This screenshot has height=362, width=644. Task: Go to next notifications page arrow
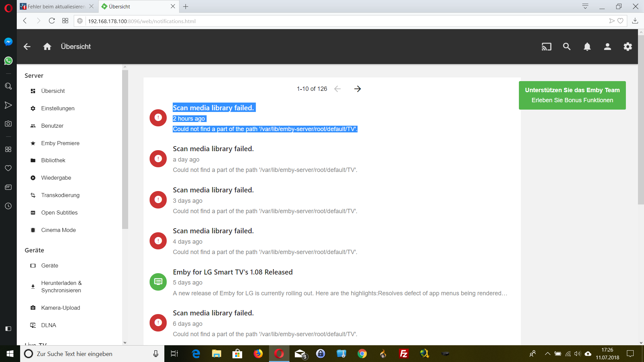tap(358, 89)
